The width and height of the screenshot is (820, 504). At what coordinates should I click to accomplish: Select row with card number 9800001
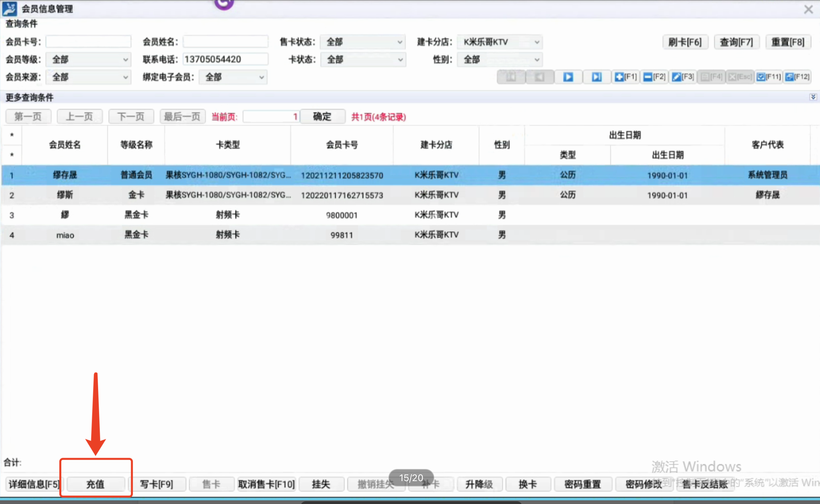pos(411,215)
